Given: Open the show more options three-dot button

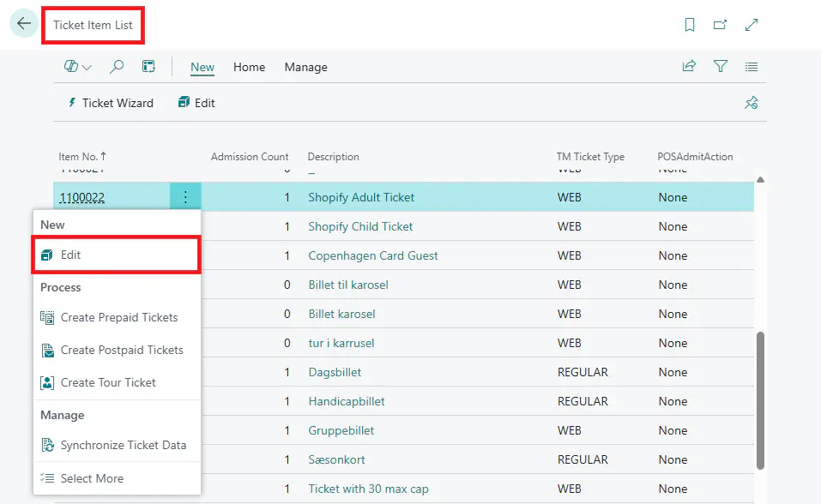Looking at the screenshot, I should coord(185,198).
